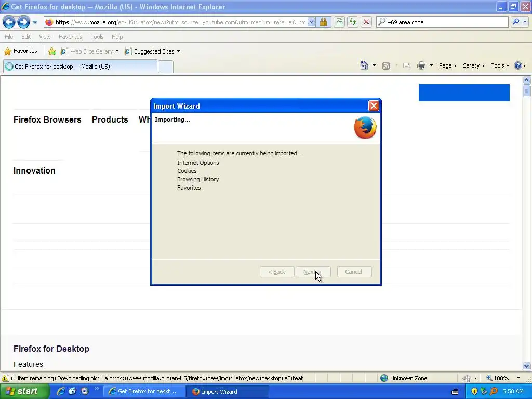Viewport: 532px width, 399px height.
Task: Click the Next button in Import Wizard
Action: 313,272
